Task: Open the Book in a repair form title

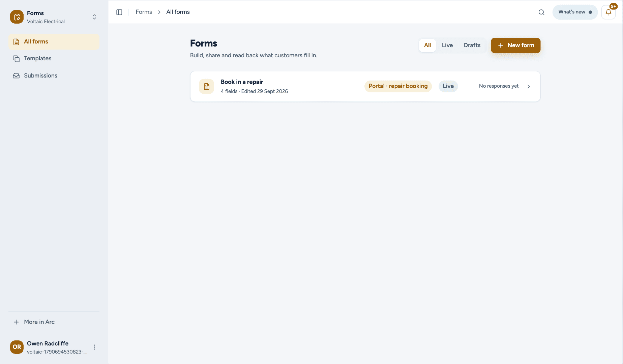Action: point(242,82)
